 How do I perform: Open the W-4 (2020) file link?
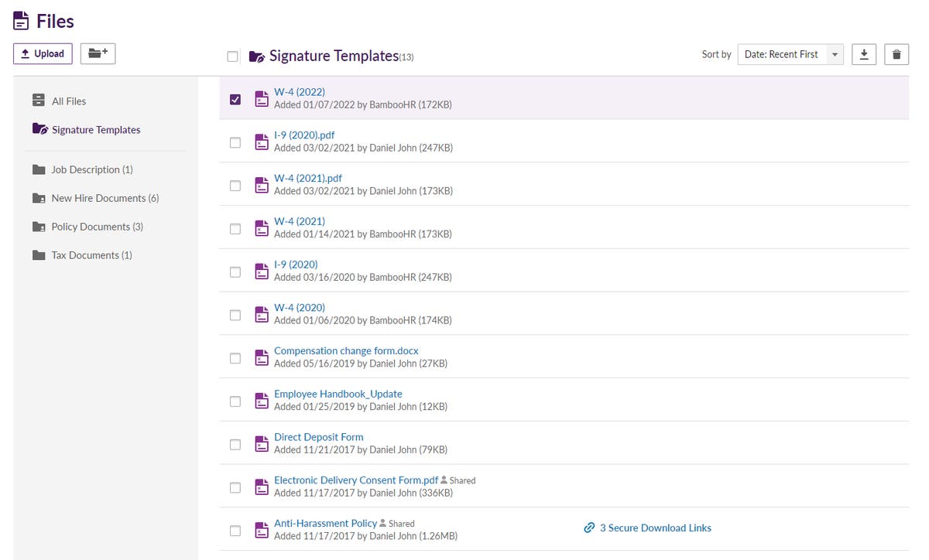300,308
